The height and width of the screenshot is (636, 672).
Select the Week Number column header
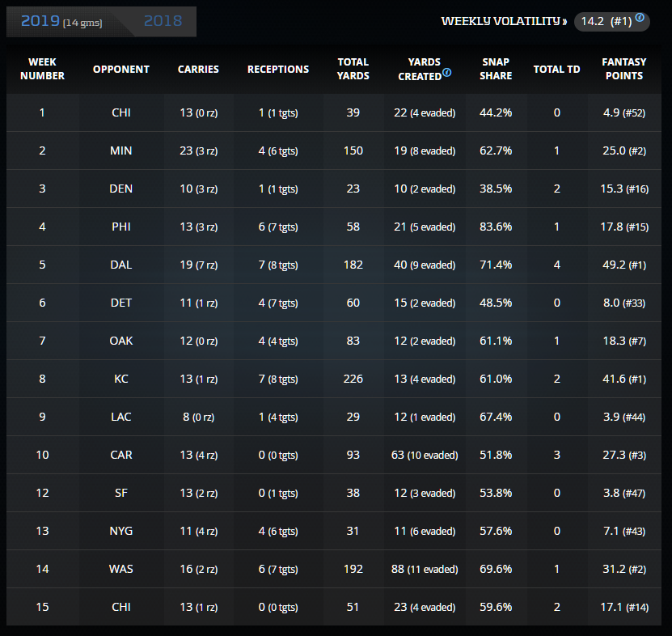42,69
